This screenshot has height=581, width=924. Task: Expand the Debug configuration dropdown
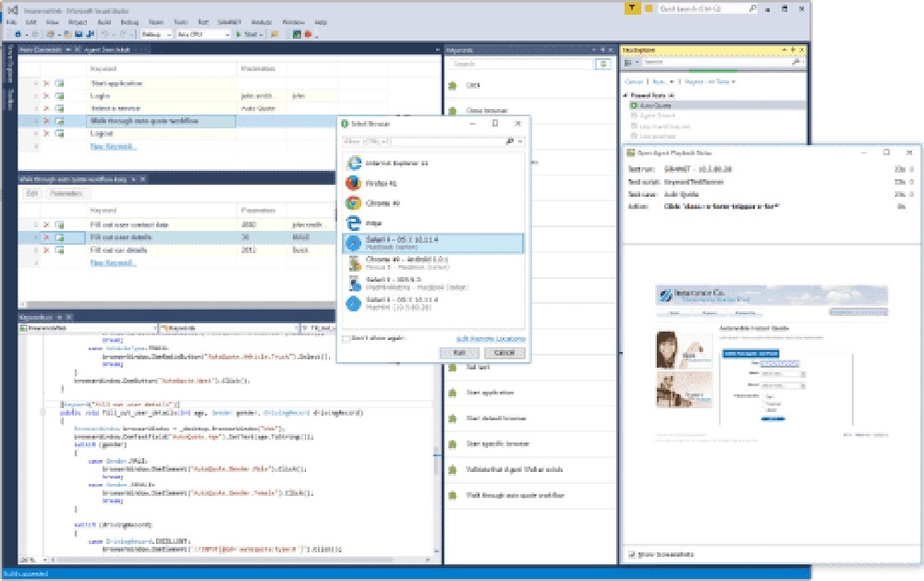156,34
